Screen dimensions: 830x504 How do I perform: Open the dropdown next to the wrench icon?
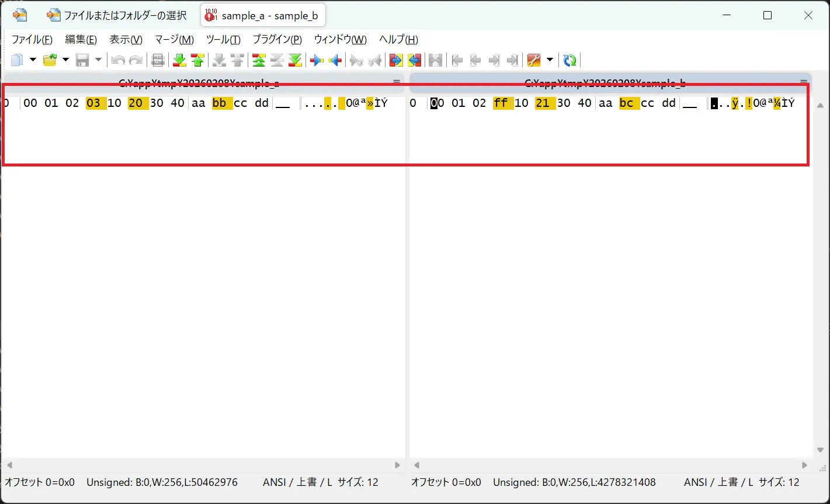point(549,60)
